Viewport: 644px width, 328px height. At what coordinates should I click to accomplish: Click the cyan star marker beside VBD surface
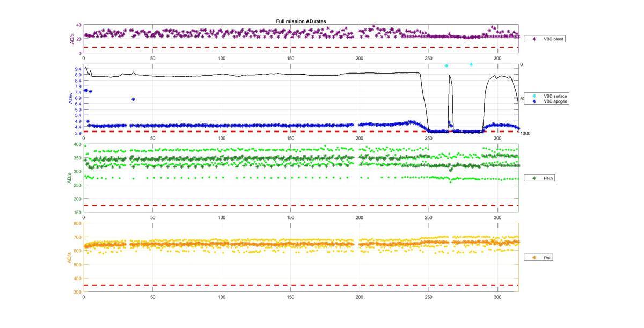(x=534, y=96)
